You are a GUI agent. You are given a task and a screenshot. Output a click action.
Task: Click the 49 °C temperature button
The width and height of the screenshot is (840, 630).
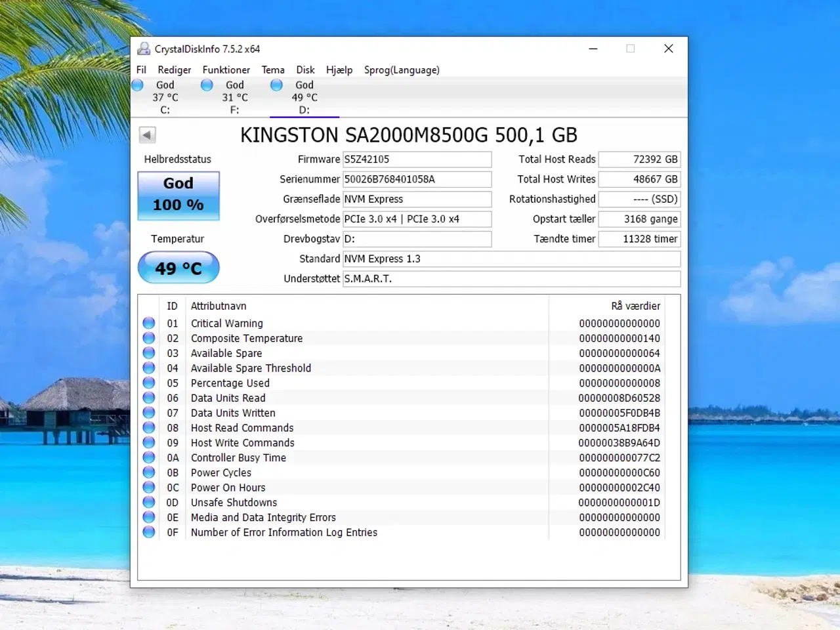point(178,268)
